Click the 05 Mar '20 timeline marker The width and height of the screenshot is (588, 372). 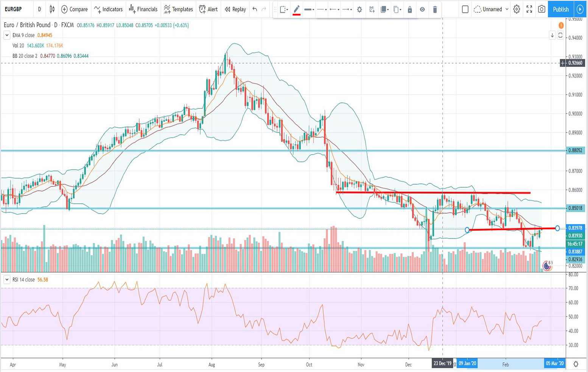[x=555, y=363]
